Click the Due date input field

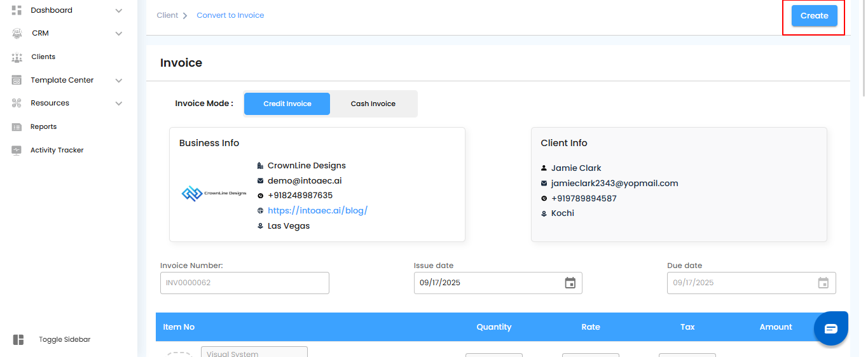[751, 283]
